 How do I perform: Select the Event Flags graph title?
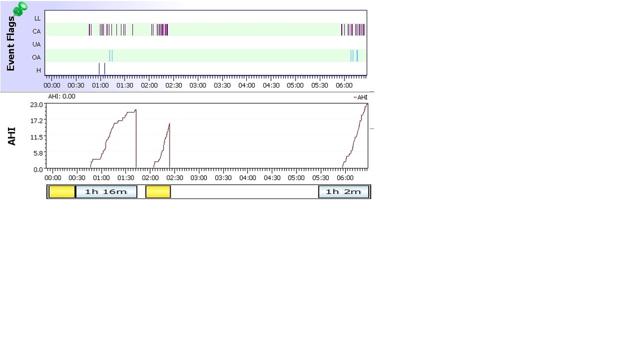pyautogui.click(x=11, y=44)
